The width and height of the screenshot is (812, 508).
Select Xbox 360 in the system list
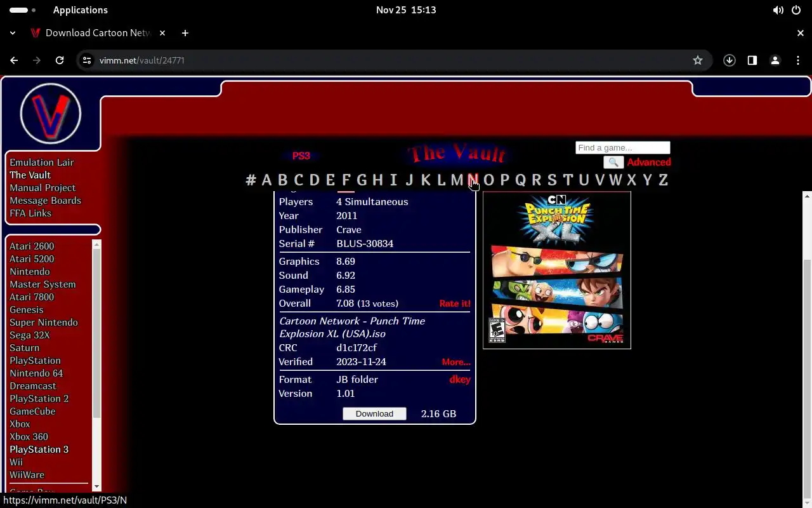(x=29, y=437)
